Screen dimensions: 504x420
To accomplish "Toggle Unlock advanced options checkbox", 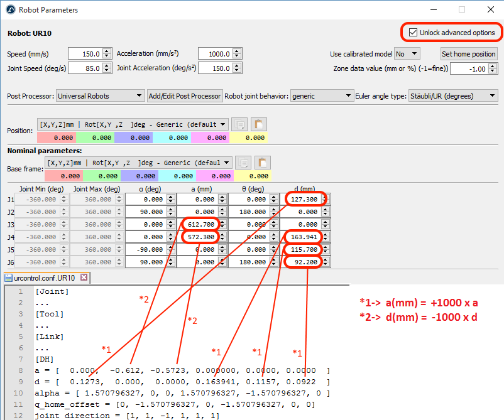I will click(413, 33).
